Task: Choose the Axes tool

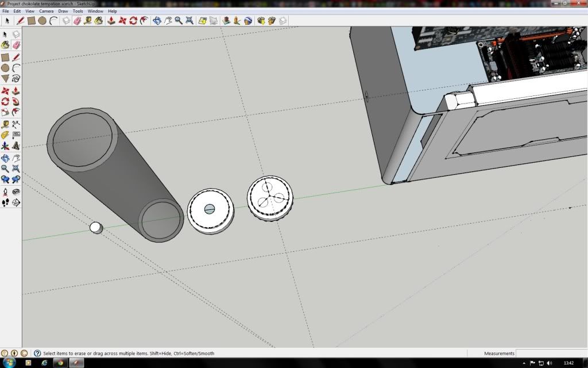Action: (x=5, y=145)
